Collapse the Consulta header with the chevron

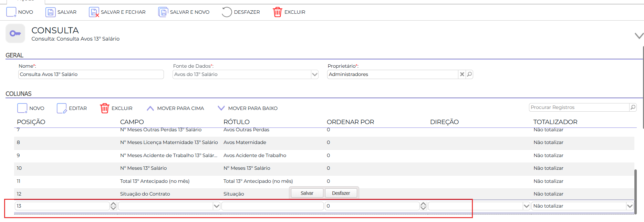[639, 36]
